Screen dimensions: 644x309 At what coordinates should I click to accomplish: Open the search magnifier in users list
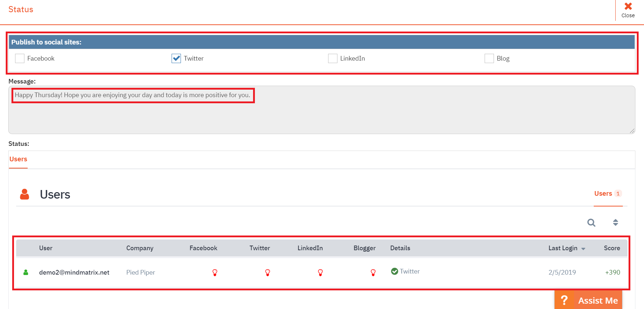click(x=591, y=223)
